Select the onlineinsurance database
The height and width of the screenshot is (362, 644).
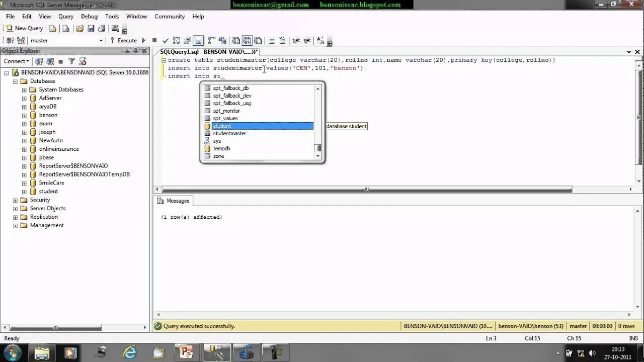[x=59, y=149]
